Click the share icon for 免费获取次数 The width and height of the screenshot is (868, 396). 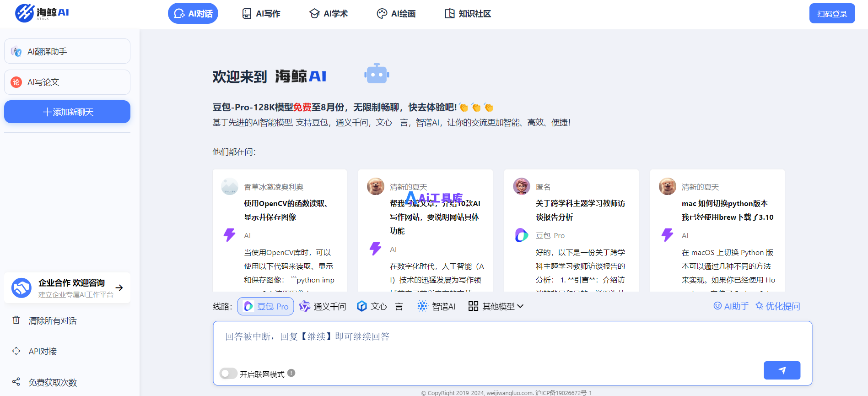[16, 381]
